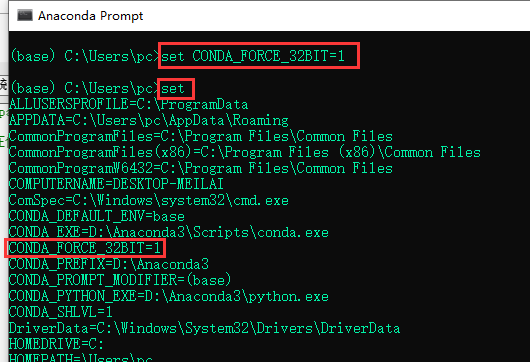Click the second highlighted set command
530x362 pixels.
pyautogui.click(x=173, y=89)
